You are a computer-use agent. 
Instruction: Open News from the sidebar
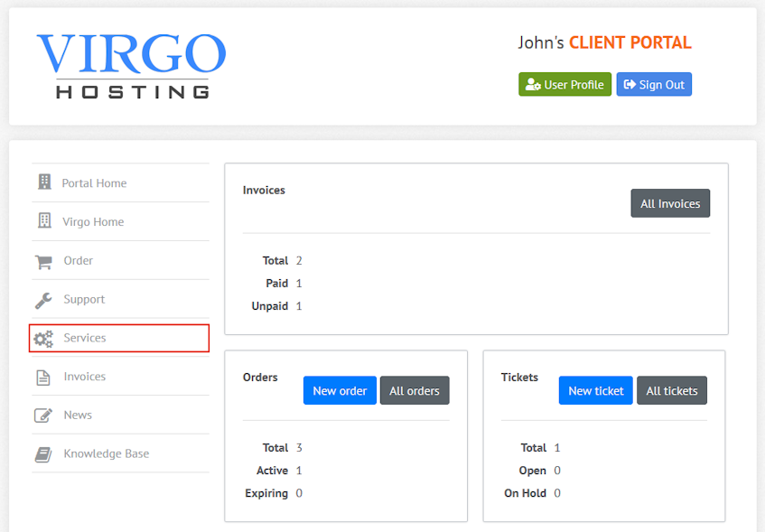click(x=120, y=415)
